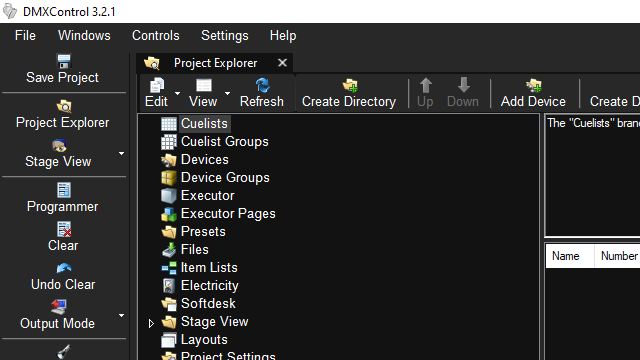Click the Output Mode icon
The height and width of the screenshot is (360, 640).
pyautogui.click(x=59, y=307)
